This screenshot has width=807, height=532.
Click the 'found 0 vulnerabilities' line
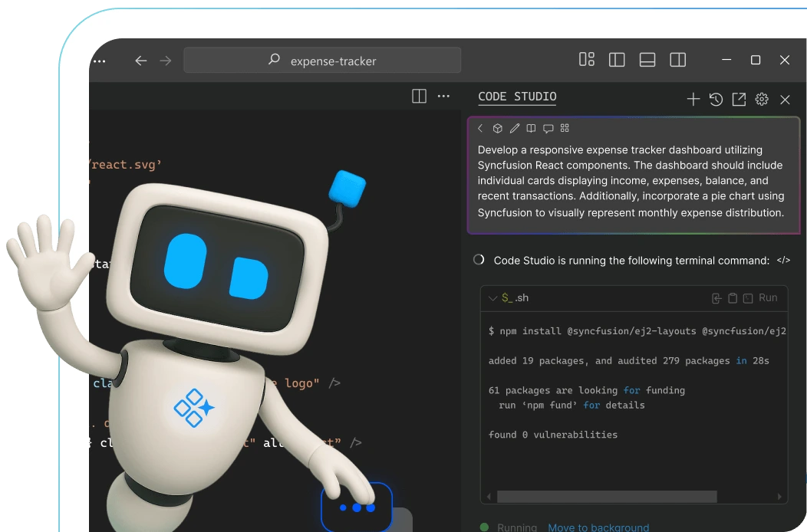pyautogui.click(x=553, y=435)
